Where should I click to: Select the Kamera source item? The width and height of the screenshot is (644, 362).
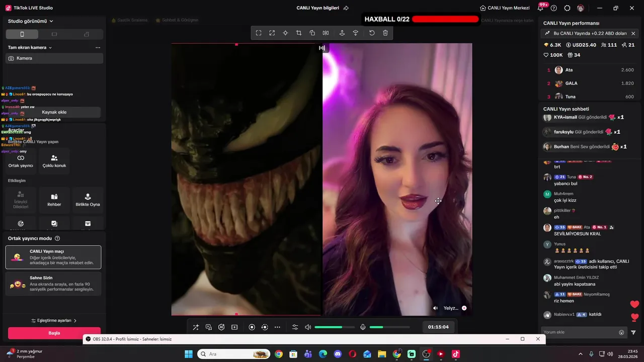click(x=54, y=58)
